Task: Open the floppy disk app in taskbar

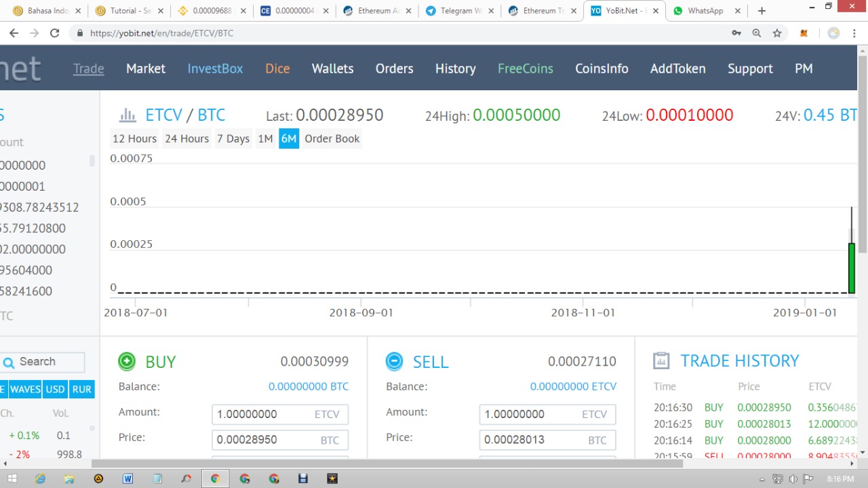Action: [x=303, y=478]
